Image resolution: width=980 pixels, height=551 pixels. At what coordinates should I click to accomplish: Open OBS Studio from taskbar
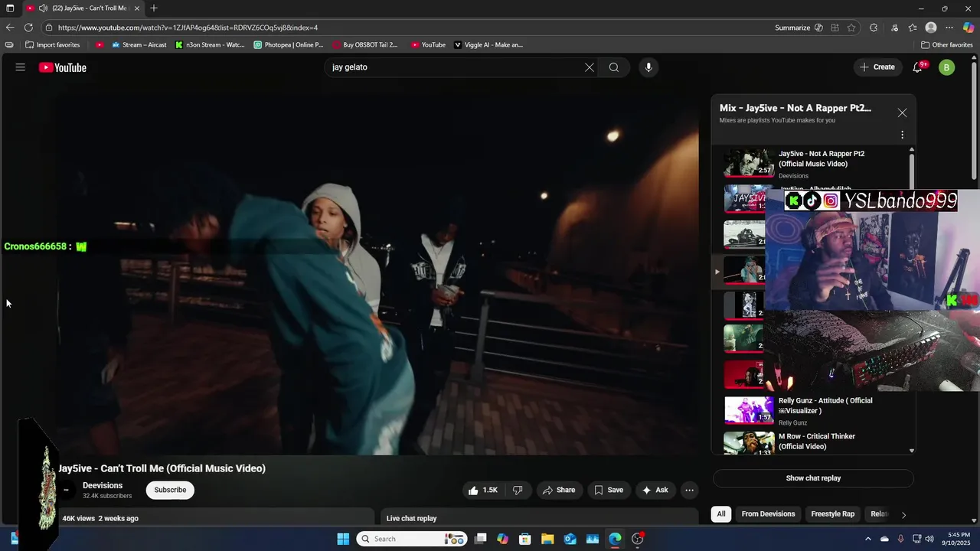coord(638,539)
